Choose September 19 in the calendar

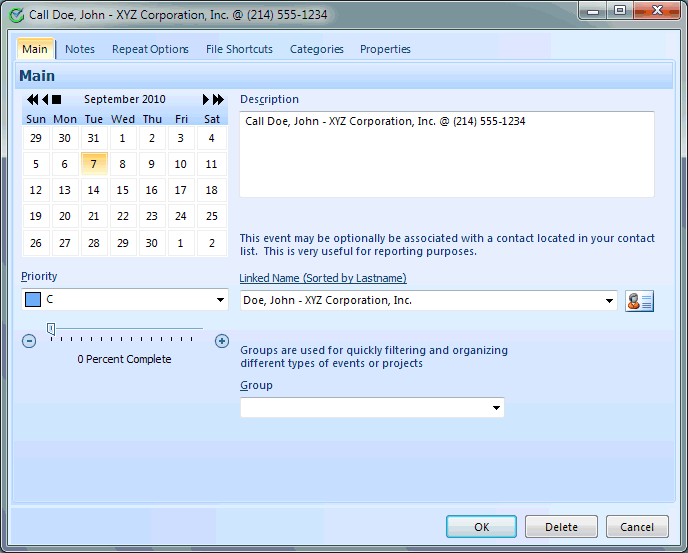(x=36, y=216)
